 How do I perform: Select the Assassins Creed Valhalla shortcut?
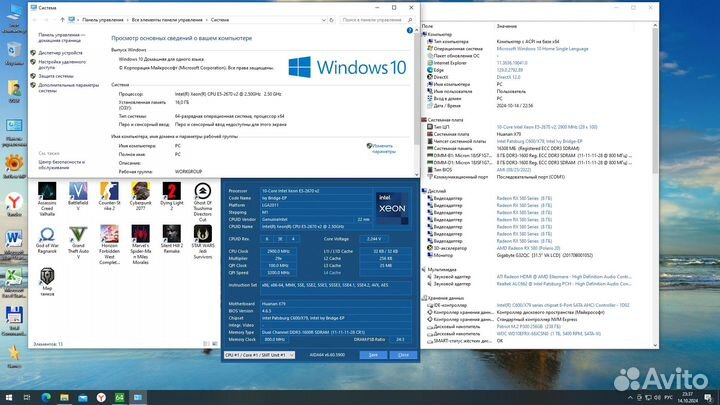tap(47, 199)
